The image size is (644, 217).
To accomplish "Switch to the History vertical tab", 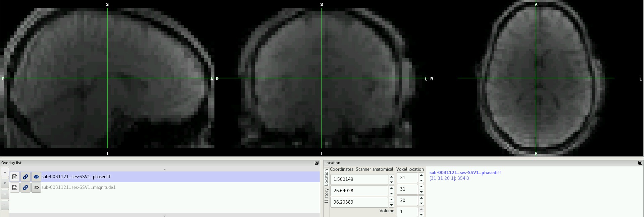I will pyautogui.click(x=326, y=195).
